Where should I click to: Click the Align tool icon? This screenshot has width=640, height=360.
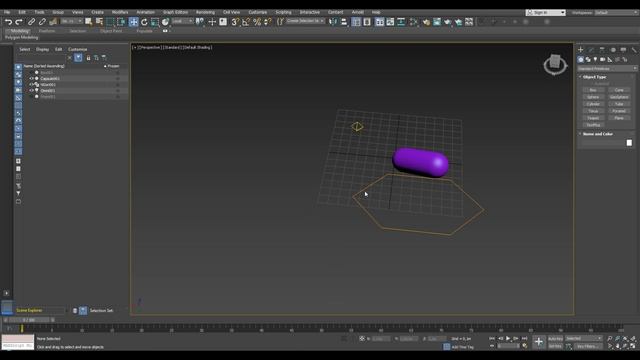click(x=344, y=22)
